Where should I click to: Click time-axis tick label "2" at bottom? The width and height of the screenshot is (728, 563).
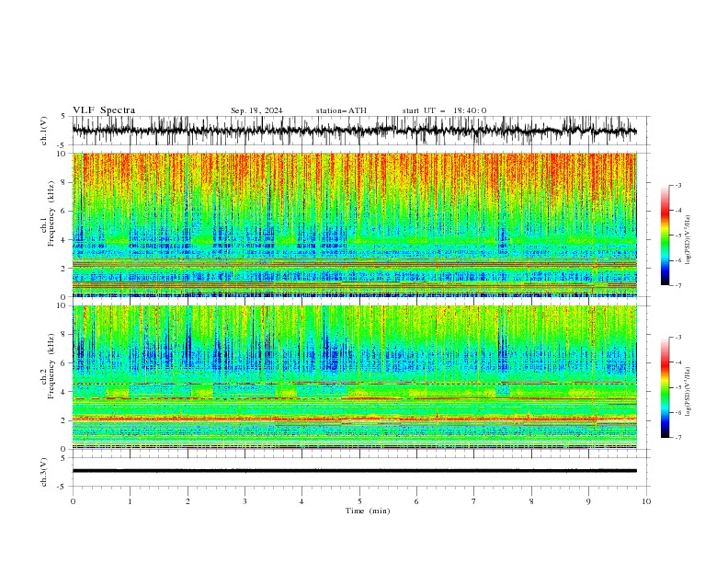188,501
